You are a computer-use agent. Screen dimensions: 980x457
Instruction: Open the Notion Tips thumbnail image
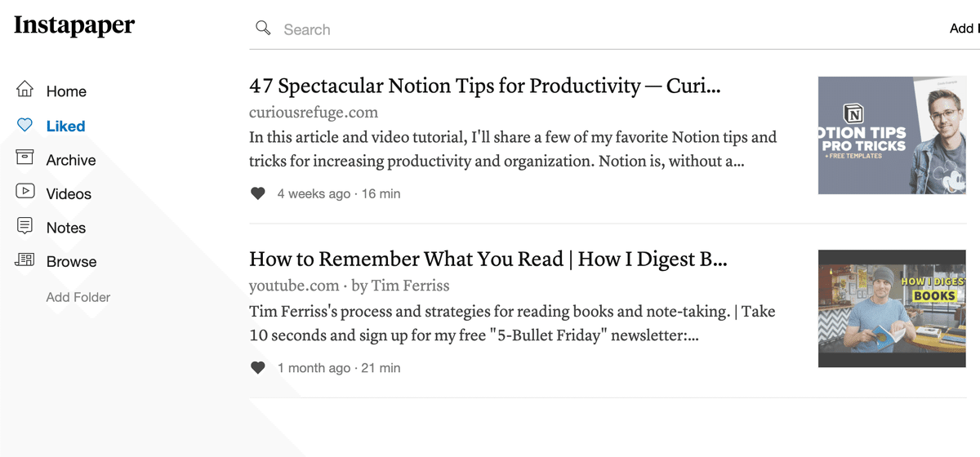[x=892, y=135]
